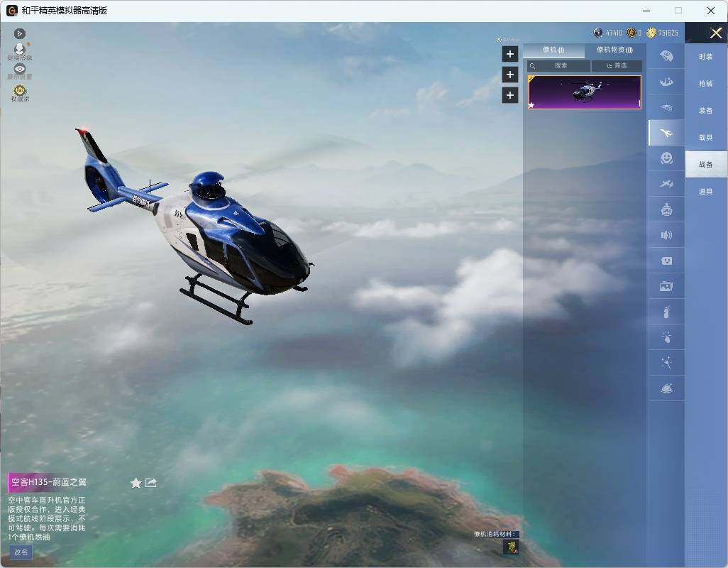Select the robot category icon
This screenshot has height=568, width=728.
pos(666,210)
